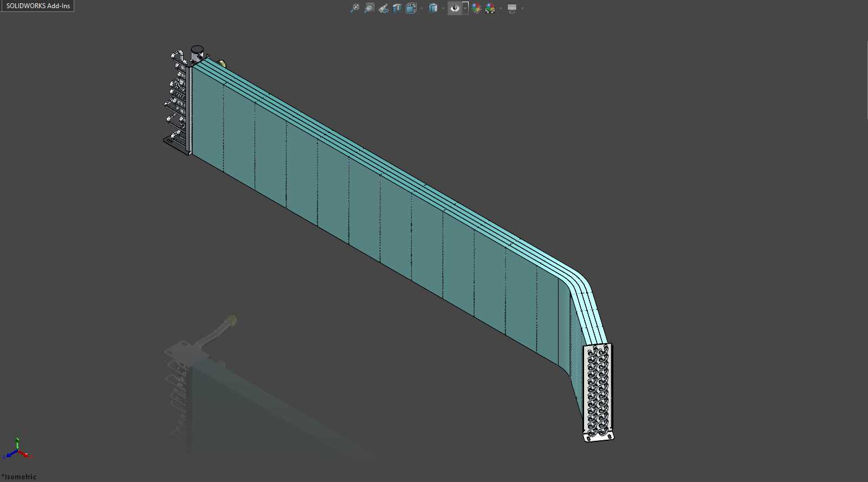This screenshot has width=868, height=482.
Task: Click the *Isometric view label
Action: click(x=19, y=477)
